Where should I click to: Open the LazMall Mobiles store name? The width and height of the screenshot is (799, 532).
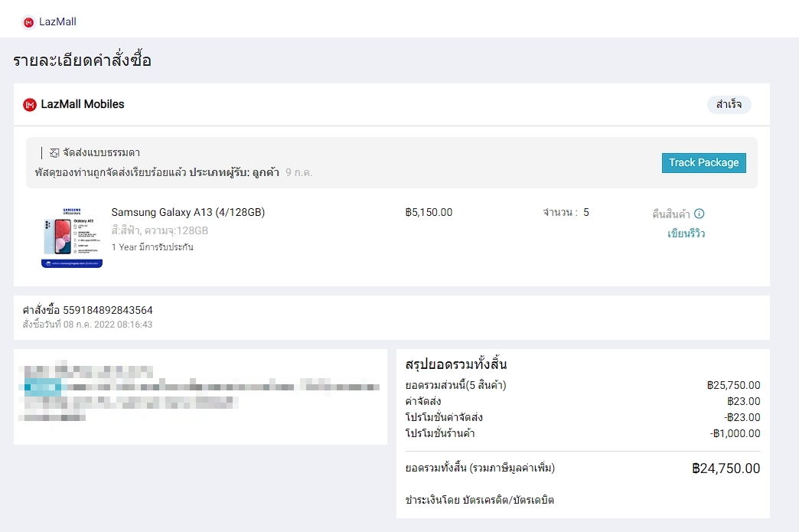click(83, 104)
